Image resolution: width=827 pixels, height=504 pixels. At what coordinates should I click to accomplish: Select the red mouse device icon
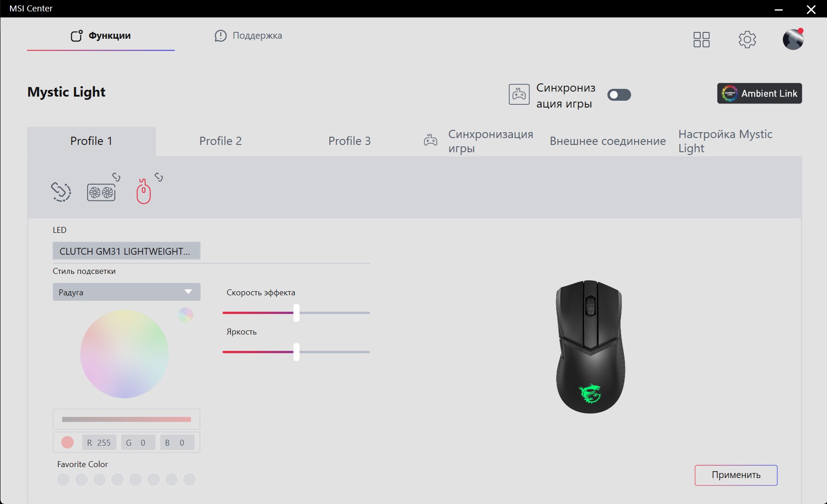(144, 191)
